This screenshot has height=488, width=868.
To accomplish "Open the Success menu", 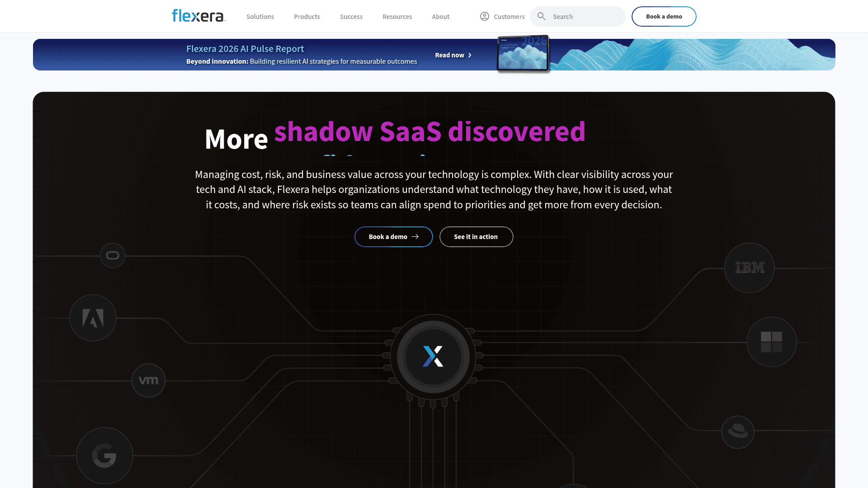I will pos(351,17).
